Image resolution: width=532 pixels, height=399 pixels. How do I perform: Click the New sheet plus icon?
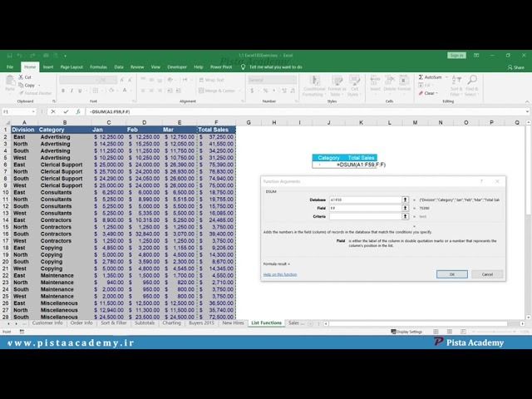[310, 323]
